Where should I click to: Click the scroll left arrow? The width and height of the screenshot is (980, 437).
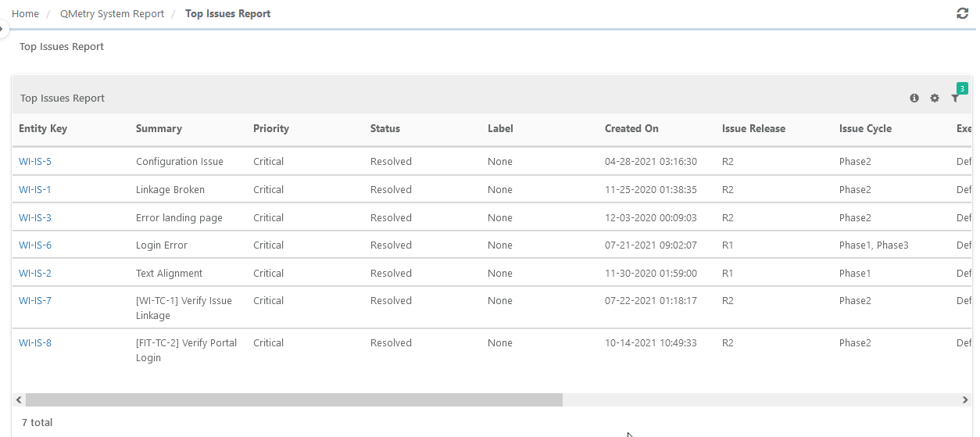click(x=19, y=399)
